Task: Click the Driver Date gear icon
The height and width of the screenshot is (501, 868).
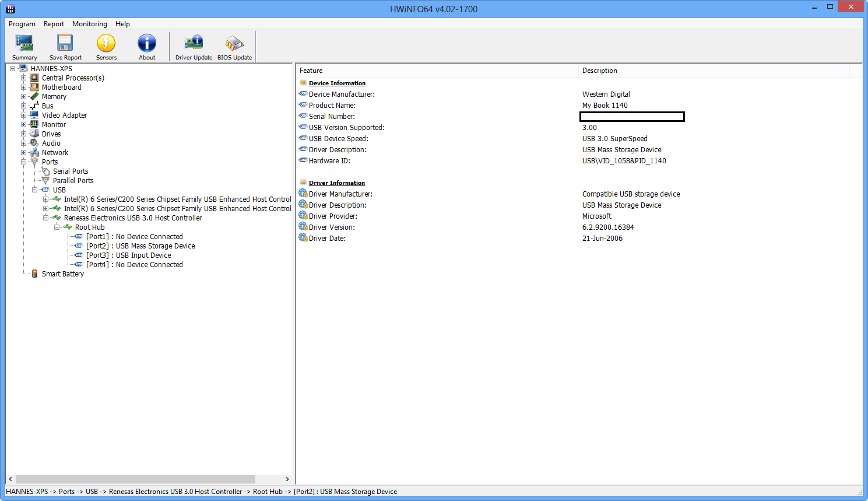Action: (303, 238)
